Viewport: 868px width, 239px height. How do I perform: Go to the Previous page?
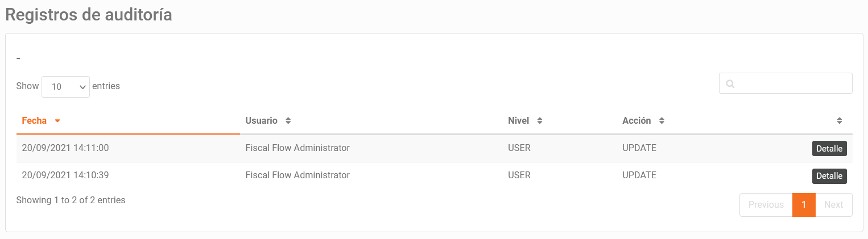coord(766,205)
